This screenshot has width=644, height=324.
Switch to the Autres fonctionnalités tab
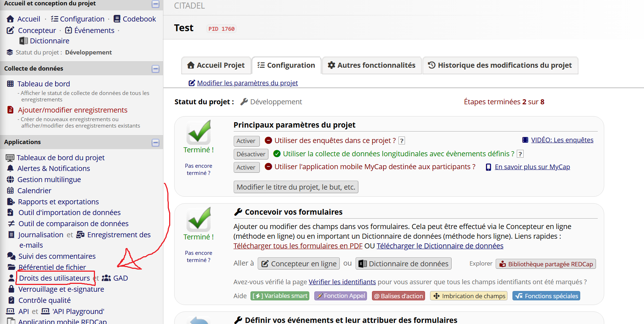click(372, 65)
